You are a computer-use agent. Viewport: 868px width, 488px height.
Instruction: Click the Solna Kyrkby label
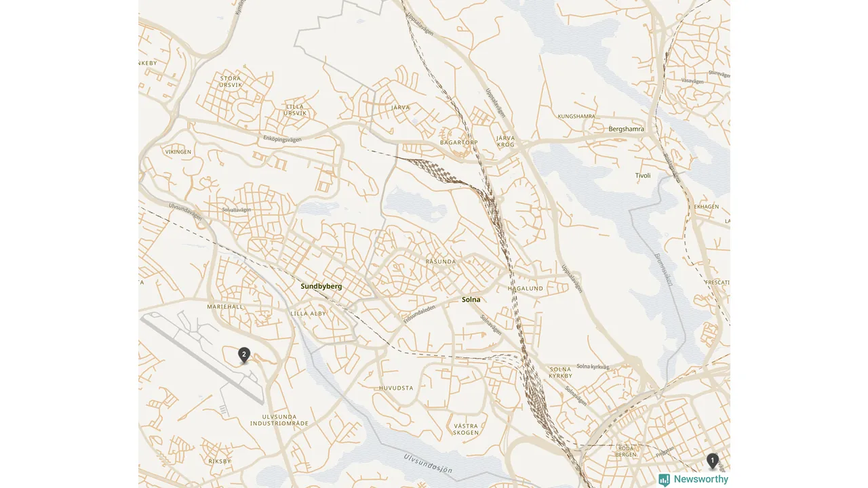click(561, 373)
